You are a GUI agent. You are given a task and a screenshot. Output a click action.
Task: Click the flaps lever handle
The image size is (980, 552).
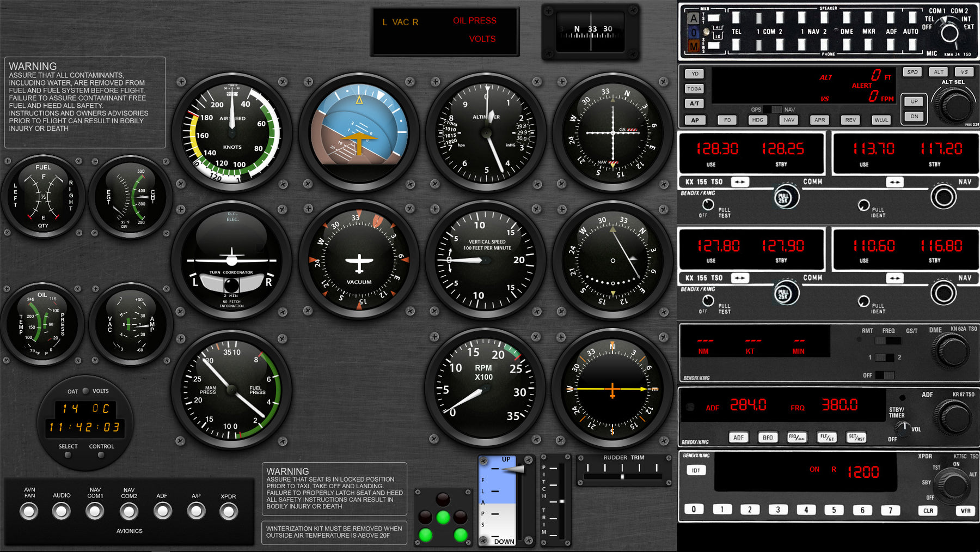click(x=513, y=469)
